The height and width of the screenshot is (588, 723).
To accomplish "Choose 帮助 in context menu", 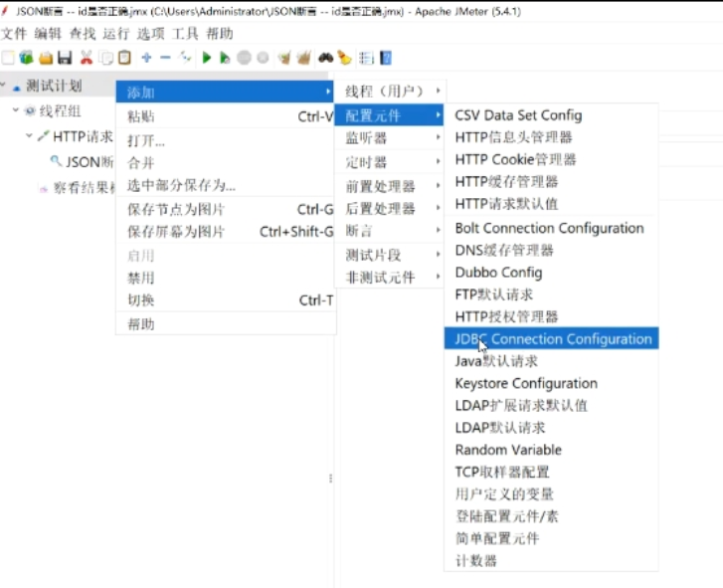I will click(226, 324).
